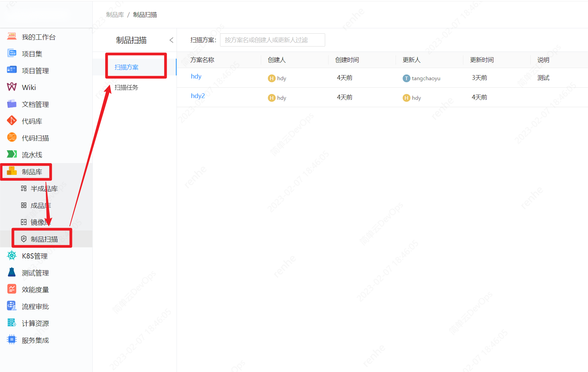This screenshot has height=372, width=588.
Task: Open the Wiki sidebar icon
Action: point(12,87)
